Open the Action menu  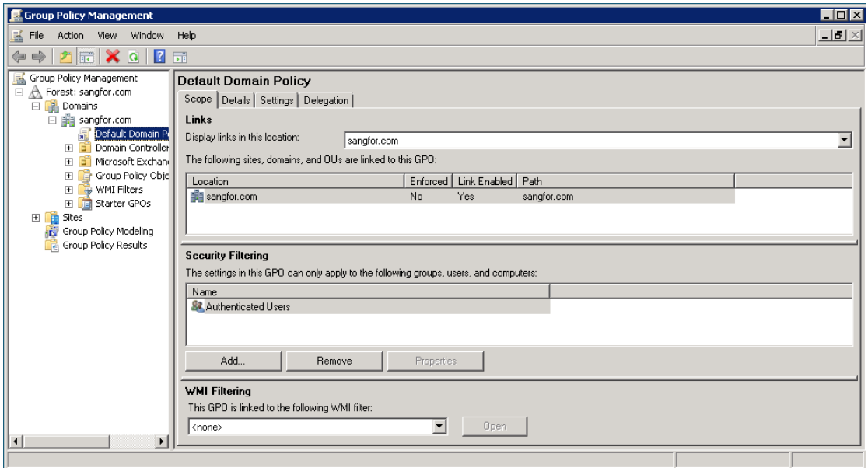70,36
